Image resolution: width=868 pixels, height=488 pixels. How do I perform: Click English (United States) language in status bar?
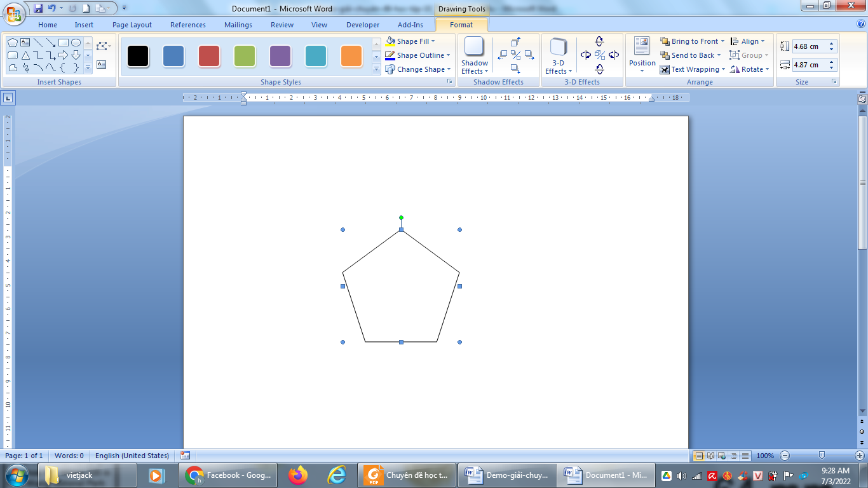132,456
